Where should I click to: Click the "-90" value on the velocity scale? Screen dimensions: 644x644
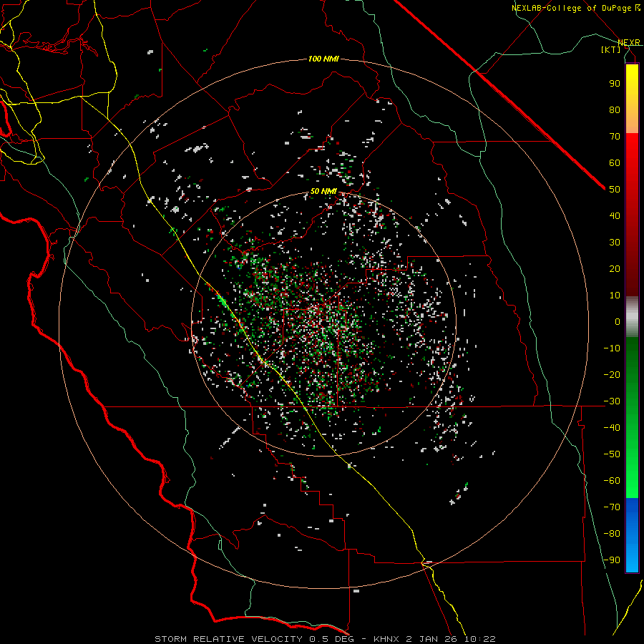click(612, 560)
